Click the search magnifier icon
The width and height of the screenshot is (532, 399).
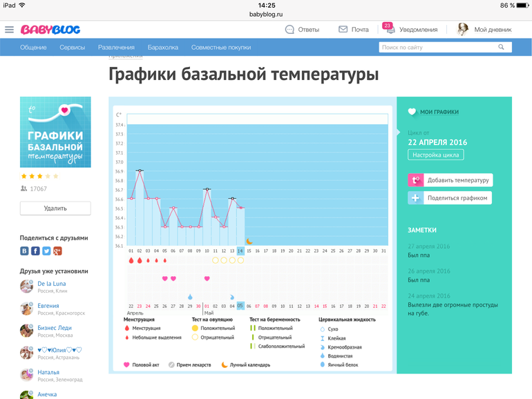(x=502, y=48)
